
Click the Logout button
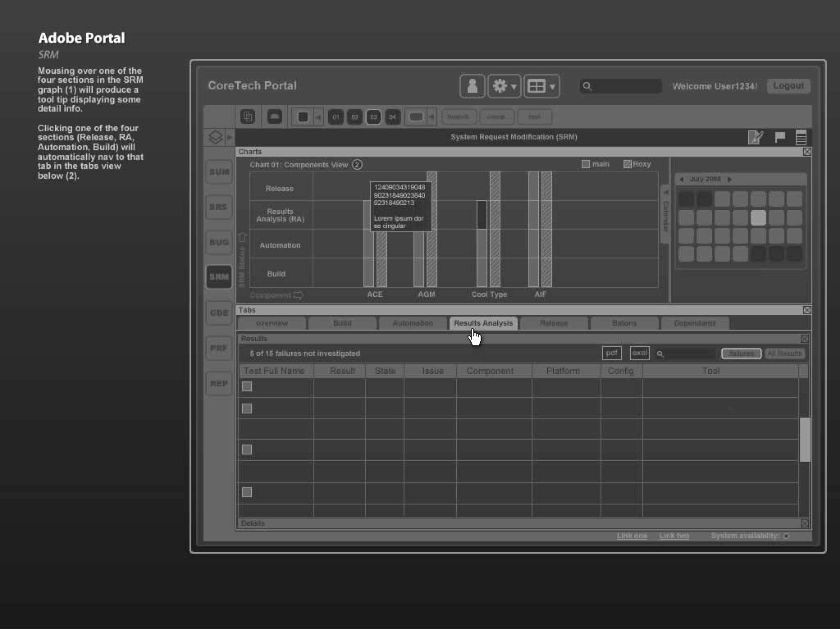coord(789,86)
